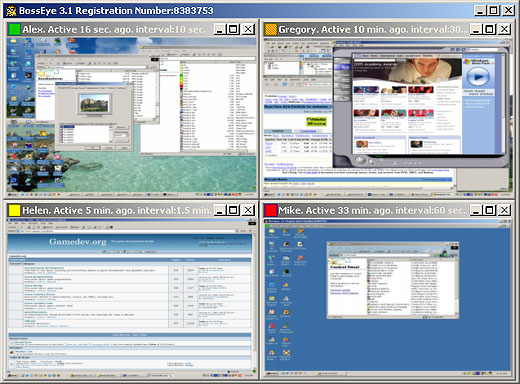The image size is (520, 384).
Task: Maximize the main BossEye 3.1 window
Action: [x=494, y=11]
